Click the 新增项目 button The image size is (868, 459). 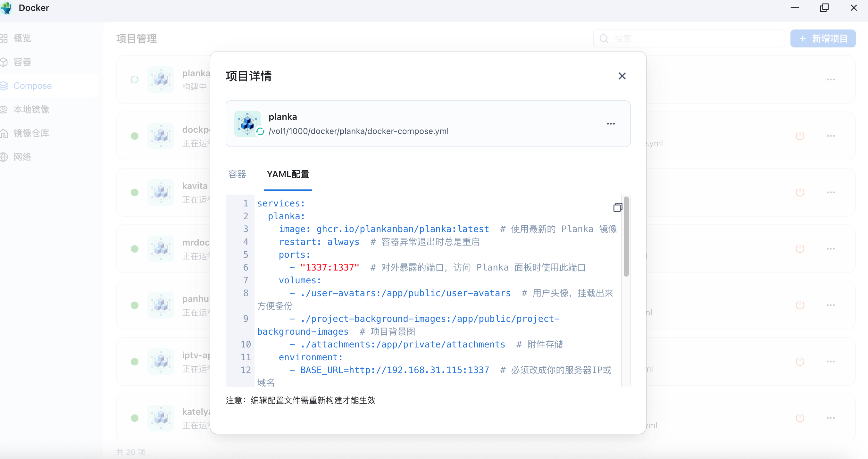822,38
